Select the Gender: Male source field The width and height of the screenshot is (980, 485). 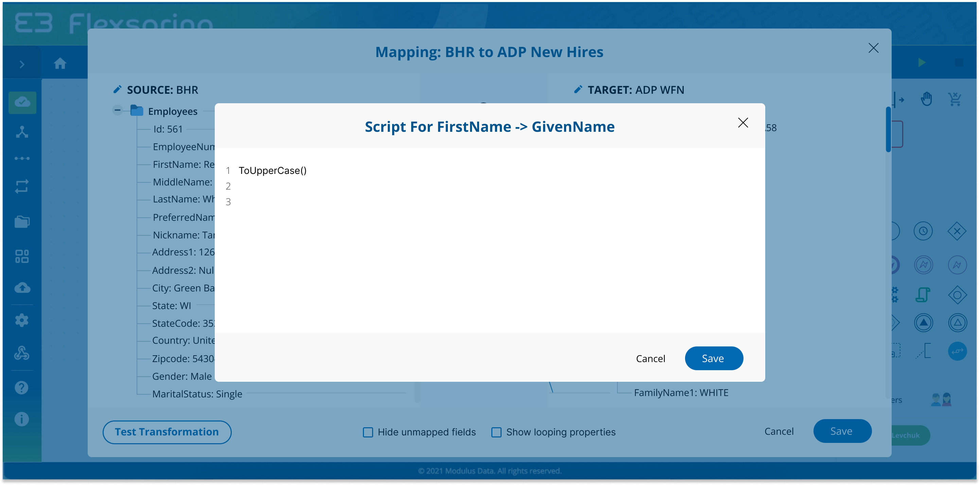pos(181,376)
